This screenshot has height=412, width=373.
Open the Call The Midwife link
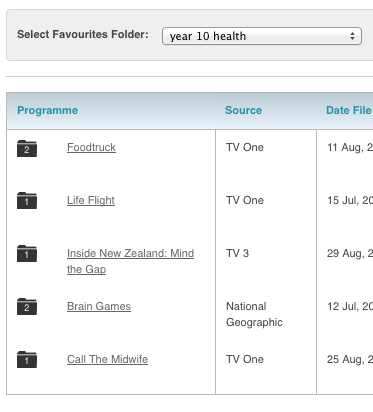coord(107,359)
